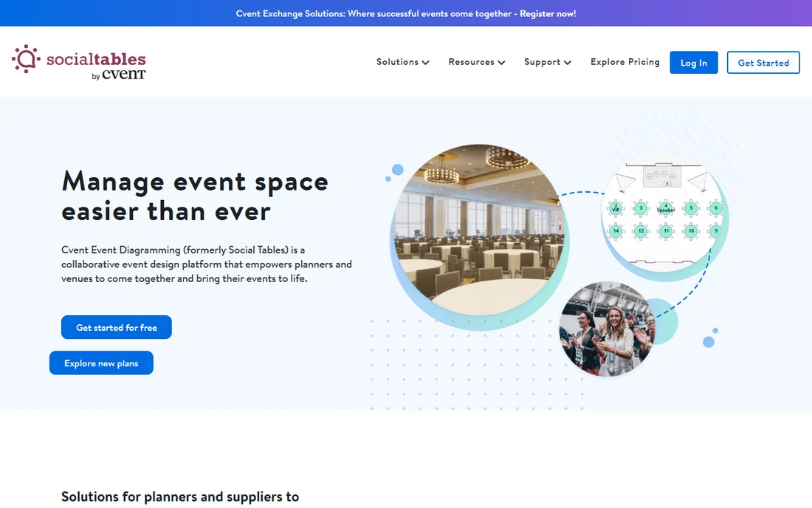Click Get started for free button
812x508 pixels.
117,327
